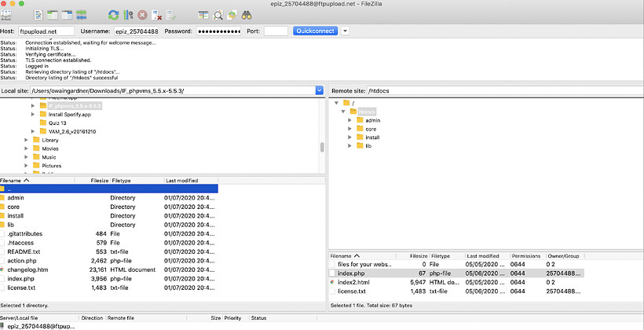Disconnect from the current server

click(156, 16)
